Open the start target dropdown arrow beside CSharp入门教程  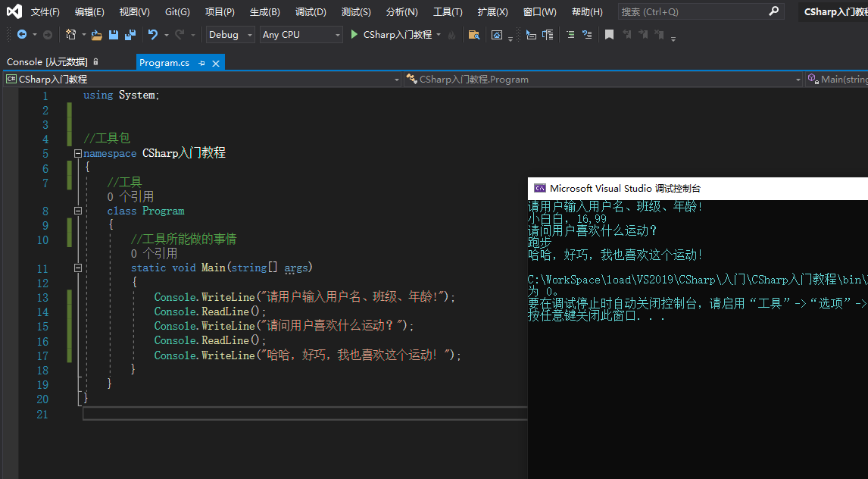coord(439,34)
